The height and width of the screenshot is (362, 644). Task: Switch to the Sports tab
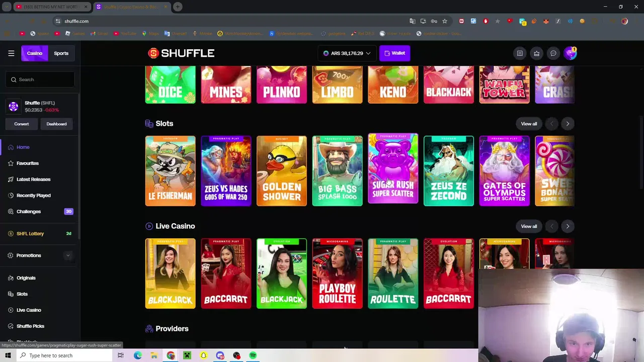tap(61, 53)
